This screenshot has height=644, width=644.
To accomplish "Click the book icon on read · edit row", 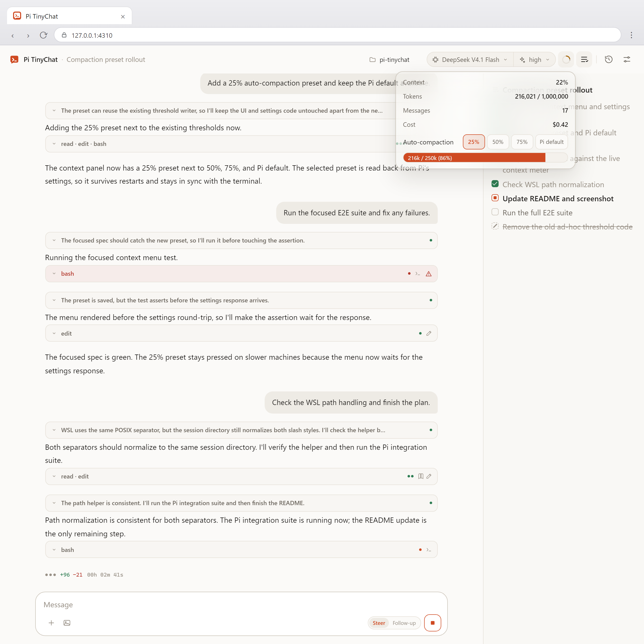I will tap(421, 476).
